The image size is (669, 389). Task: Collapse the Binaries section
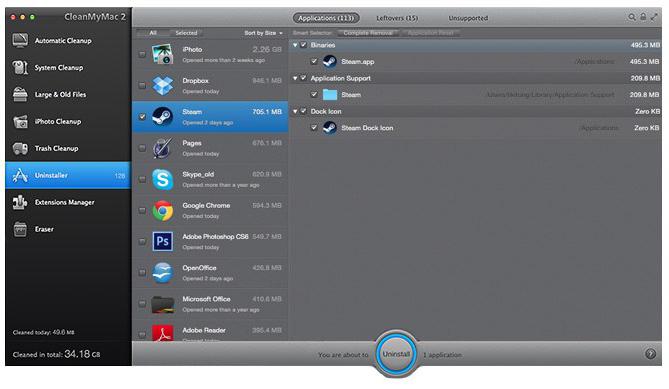[295, 45]
